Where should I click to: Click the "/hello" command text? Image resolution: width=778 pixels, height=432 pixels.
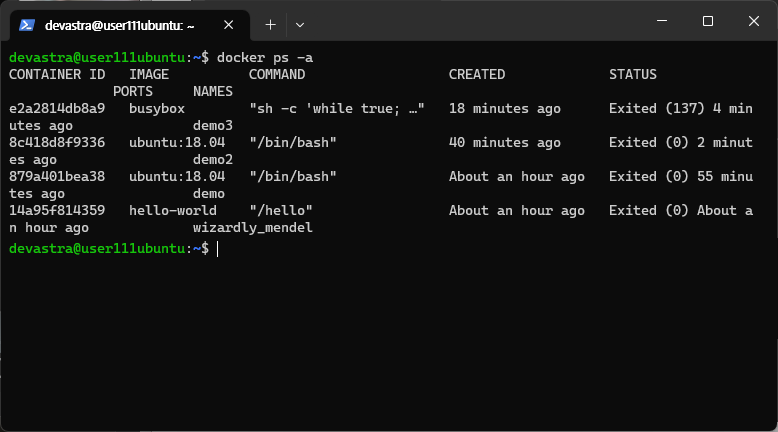[x=281, y=210]
